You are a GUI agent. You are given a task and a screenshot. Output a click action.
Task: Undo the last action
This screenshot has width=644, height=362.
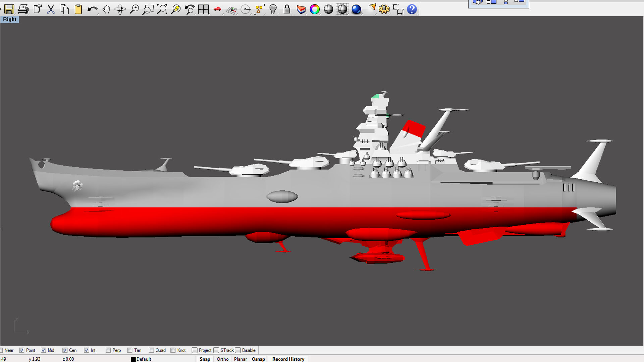(x=92, y=9)
